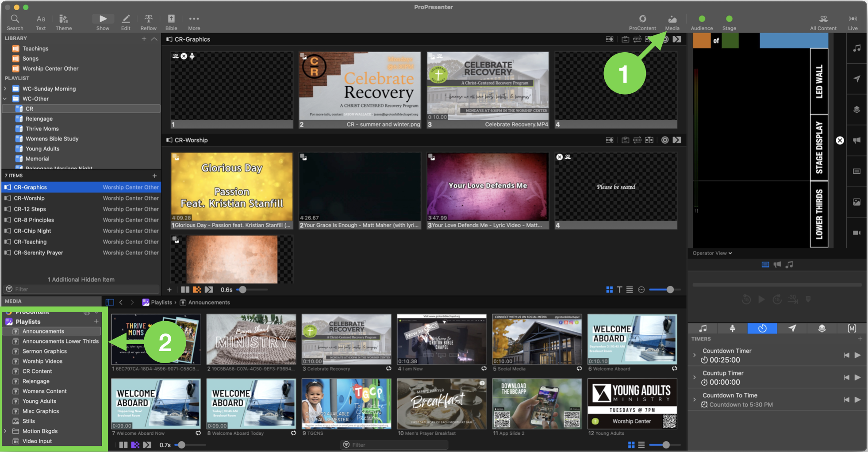The height and width of the screenshot is (452, 868).
Task: Open All Content view
Action: tap(823, 22)
